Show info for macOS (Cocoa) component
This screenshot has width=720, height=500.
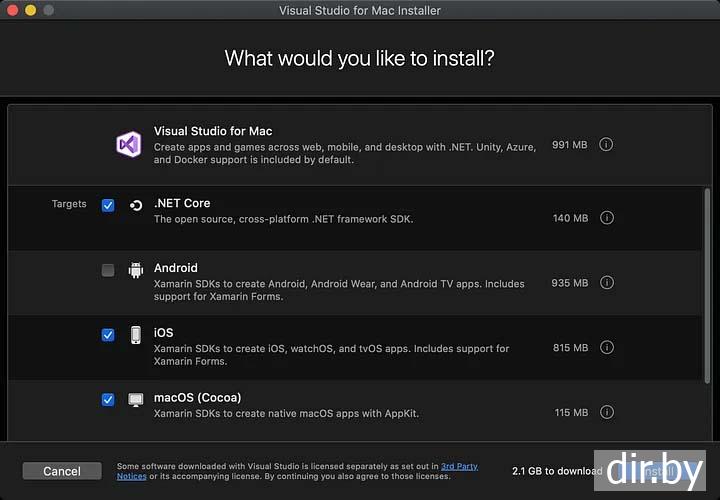pyautogui.click(x=606, y=412)
